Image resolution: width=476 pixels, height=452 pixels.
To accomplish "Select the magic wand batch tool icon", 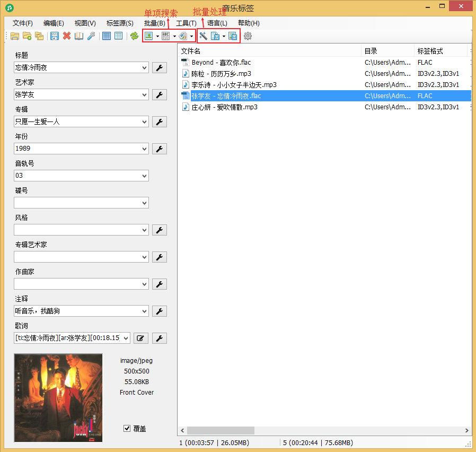I will click(x=203, y=36).
